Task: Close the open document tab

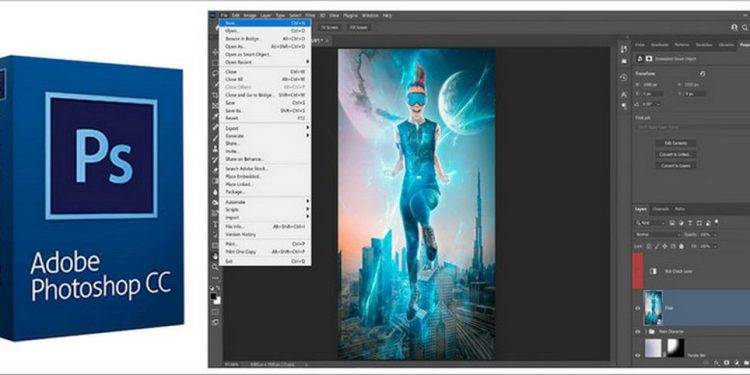Action: [x=328, y=40]
